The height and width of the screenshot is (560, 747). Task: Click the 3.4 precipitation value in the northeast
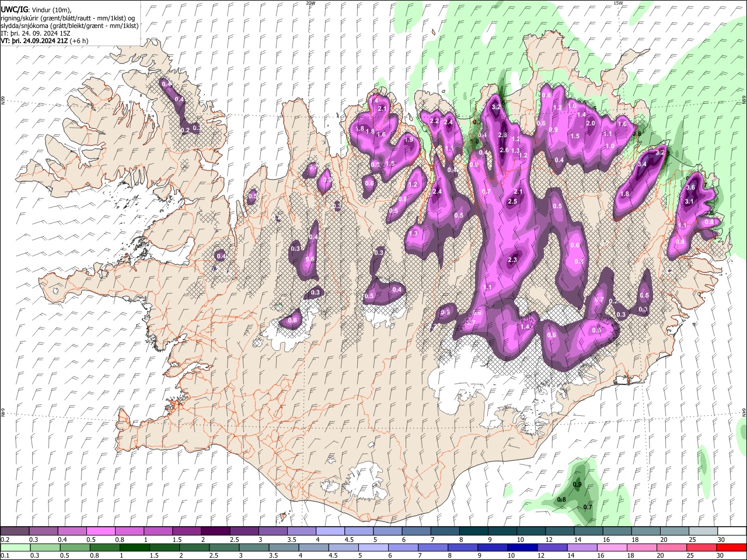pyautogui.click(x=642, y=164)
